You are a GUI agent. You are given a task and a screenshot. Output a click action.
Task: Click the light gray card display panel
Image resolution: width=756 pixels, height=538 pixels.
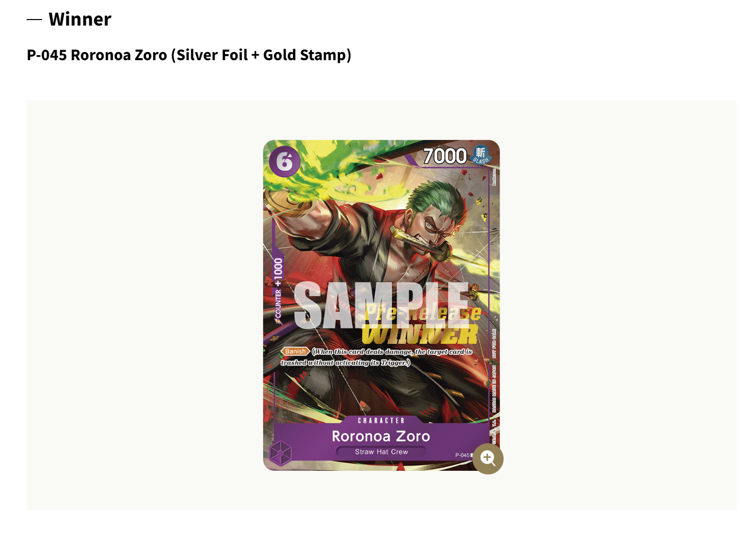[x=381, y=305]
